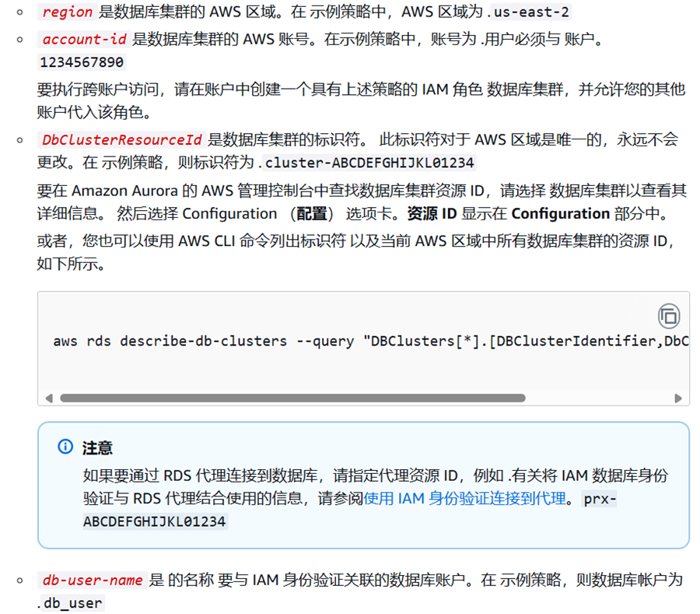The height and width of the screenshot is (614, 700).
Task: Click the db_user code text
Action: [73, 603]
